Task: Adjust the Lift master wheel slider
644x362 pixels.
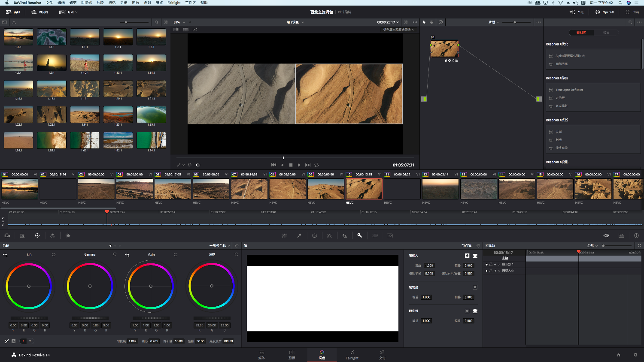Action: point(29,318)
